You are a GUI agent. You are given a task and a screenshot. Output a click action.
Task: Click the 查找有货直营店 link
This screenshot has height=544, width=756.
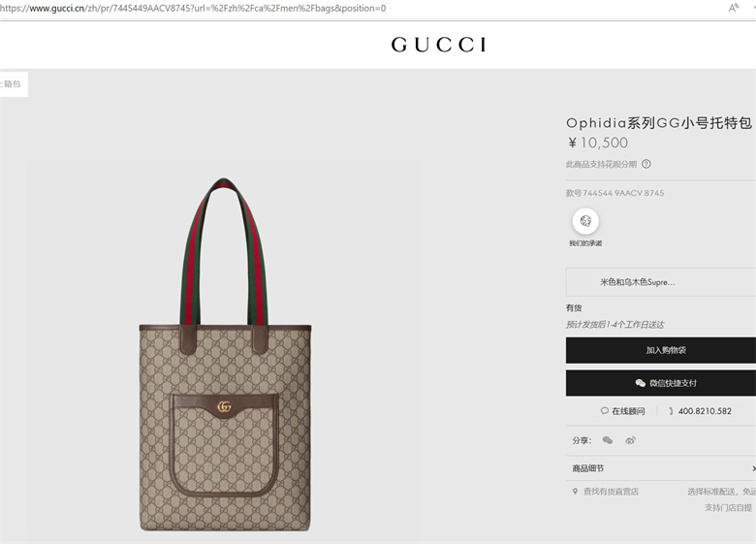[x=611, y=492]
